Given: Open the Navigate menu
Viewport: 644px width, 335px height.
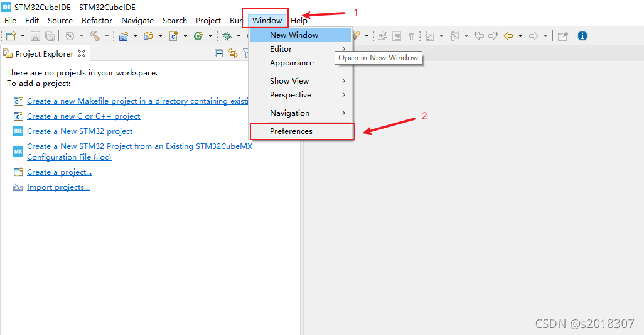Looking at the screenshot, I should pos(137,21).
